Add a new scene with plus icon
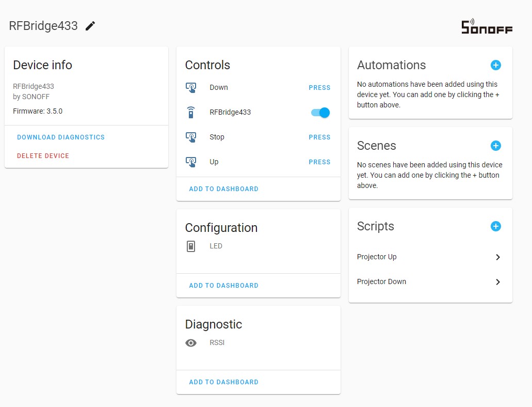The height and width of the screenshot is (407, 532). (x=496, y=146)
